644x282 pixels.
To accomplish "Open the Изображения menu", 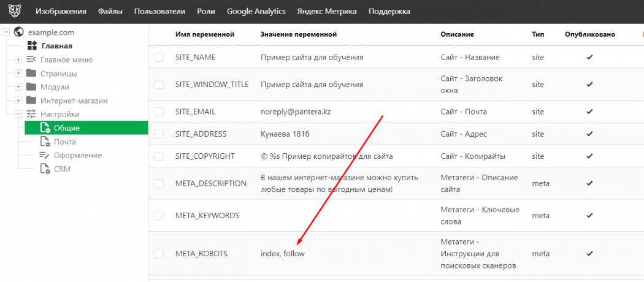I will pyautogui.click(x=61, y=12).
